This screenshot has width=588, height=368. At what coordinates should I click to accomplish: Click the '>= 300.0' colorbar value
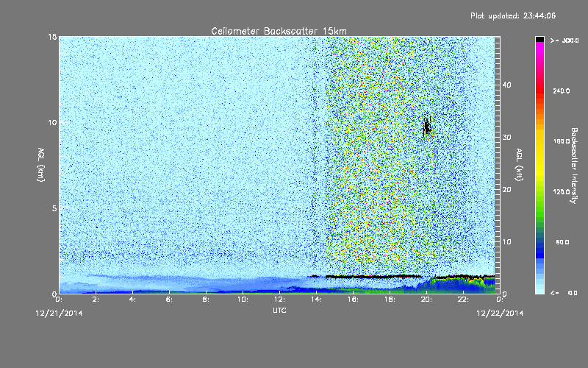coord(564,40)
